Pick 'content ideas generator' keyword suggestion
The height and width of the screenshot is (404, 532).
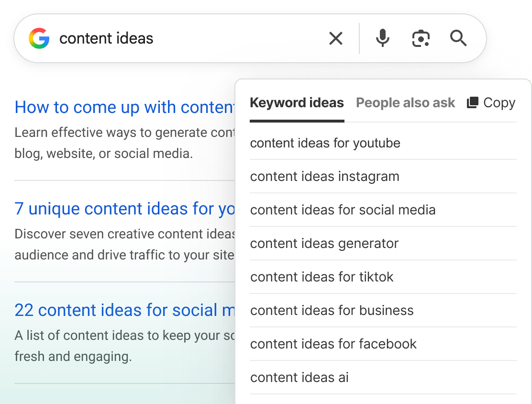tap(324, 244)
